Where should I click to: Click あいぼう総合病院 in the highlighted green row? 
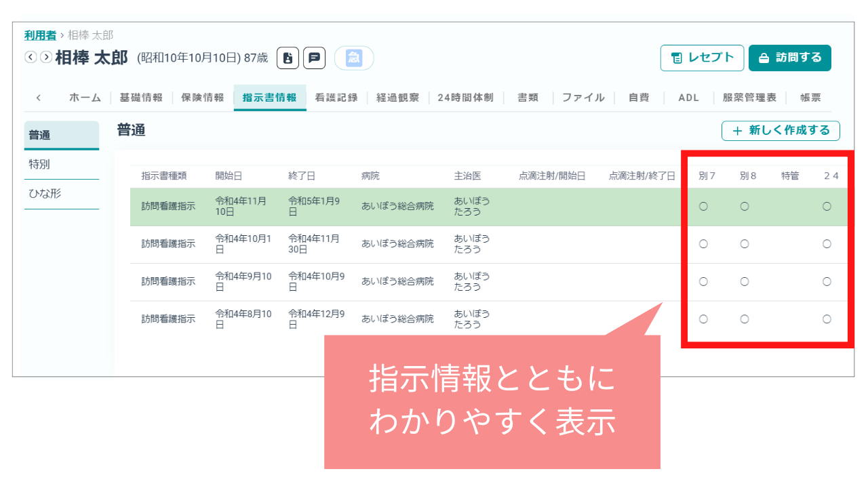[x=397, y=207]
